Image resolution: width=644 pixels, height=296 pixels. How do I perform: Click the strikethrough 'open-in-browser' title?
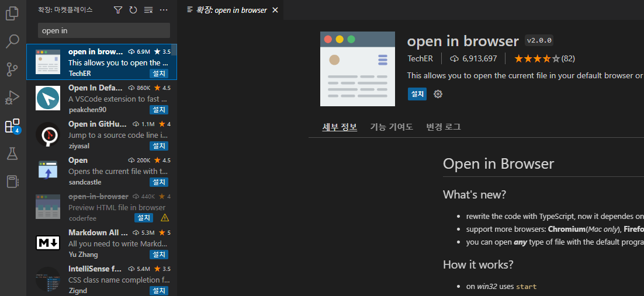[99, 196]
